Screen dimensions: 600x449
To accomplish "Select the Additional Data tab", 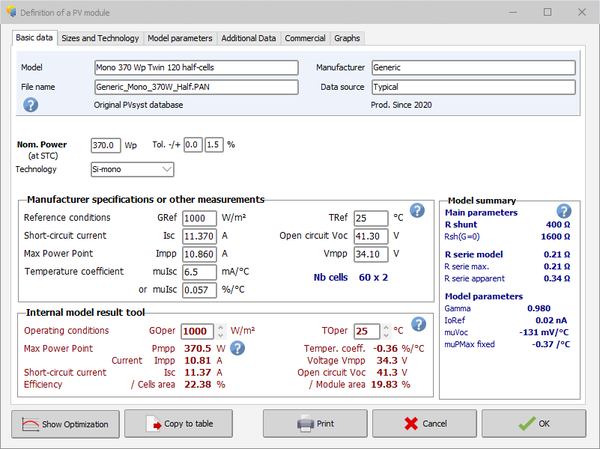I will [x=248, y=38].
